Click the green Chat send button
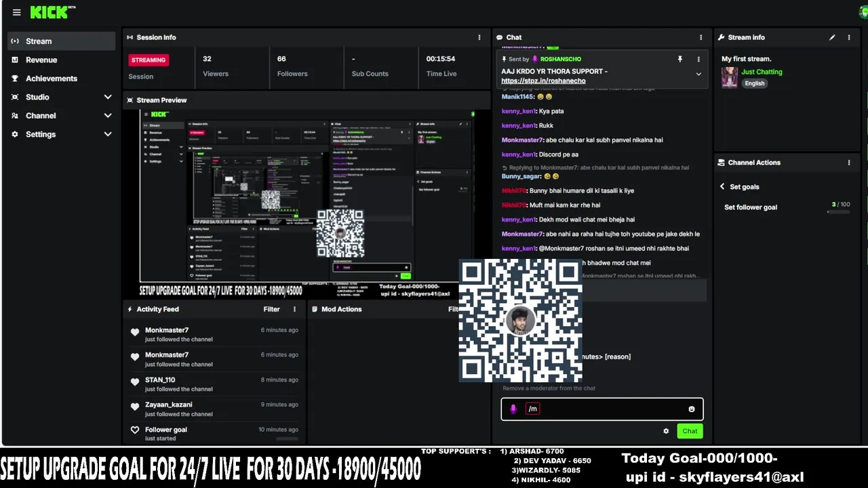This screenshot has height=488, width=868. (690, 431)
